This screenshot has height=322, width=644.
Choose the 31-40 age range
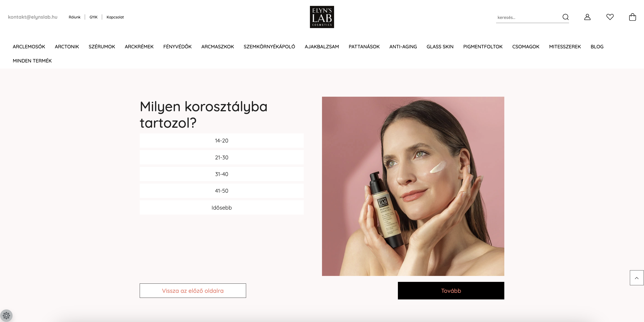point(222,174)
